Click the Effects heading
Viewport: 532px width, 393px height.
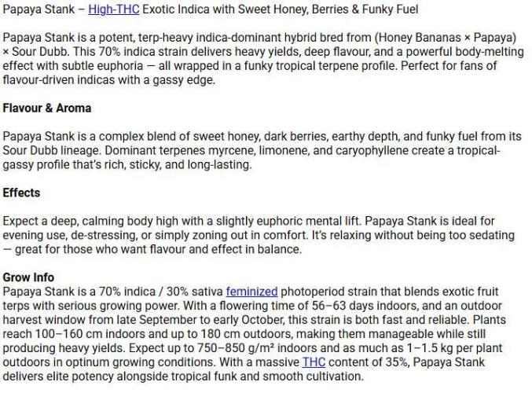pyautogui.click(x=21, y=193)
